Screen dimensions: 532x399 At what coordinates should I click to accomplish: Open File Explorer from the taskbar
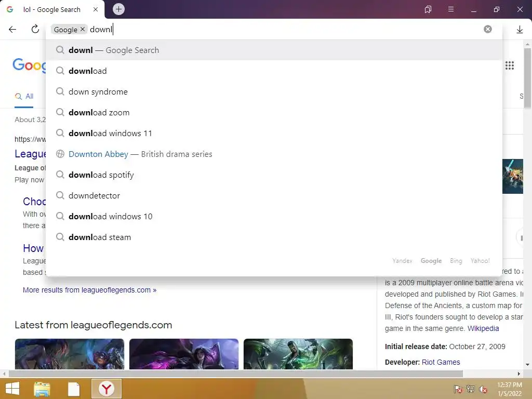[x=42, y=389]
